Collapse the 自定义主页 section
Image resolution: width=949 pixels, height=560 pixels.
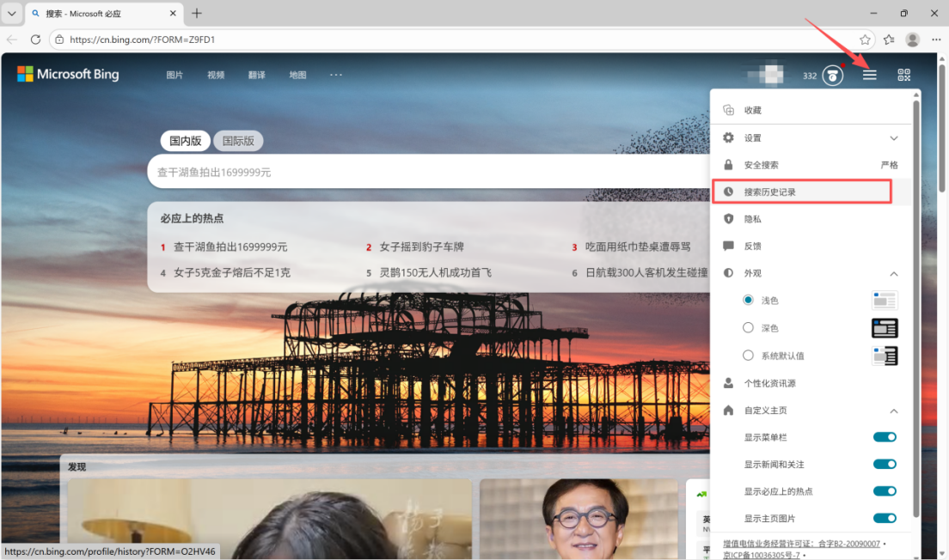[x=893, y=411]
